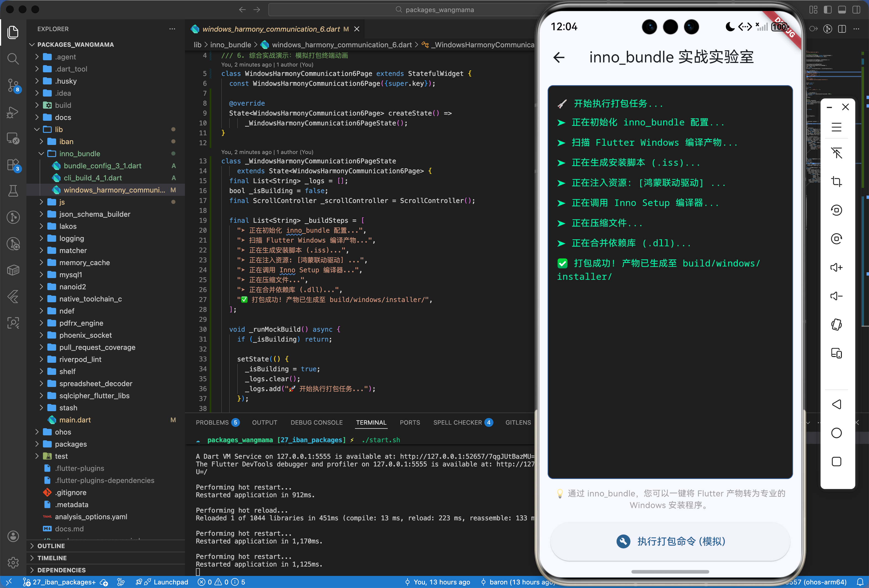Click emulator volume up icon

(836, 267)
